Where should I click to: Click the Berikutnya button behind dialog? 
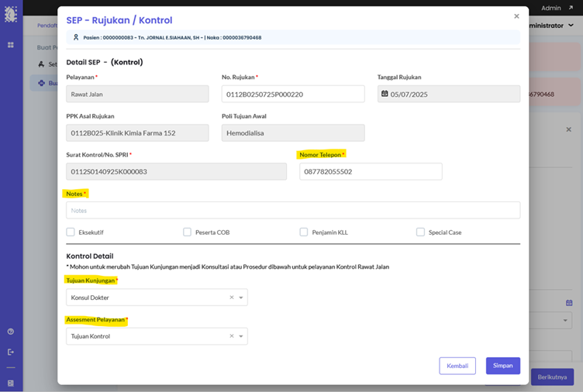tap(552, 377)
